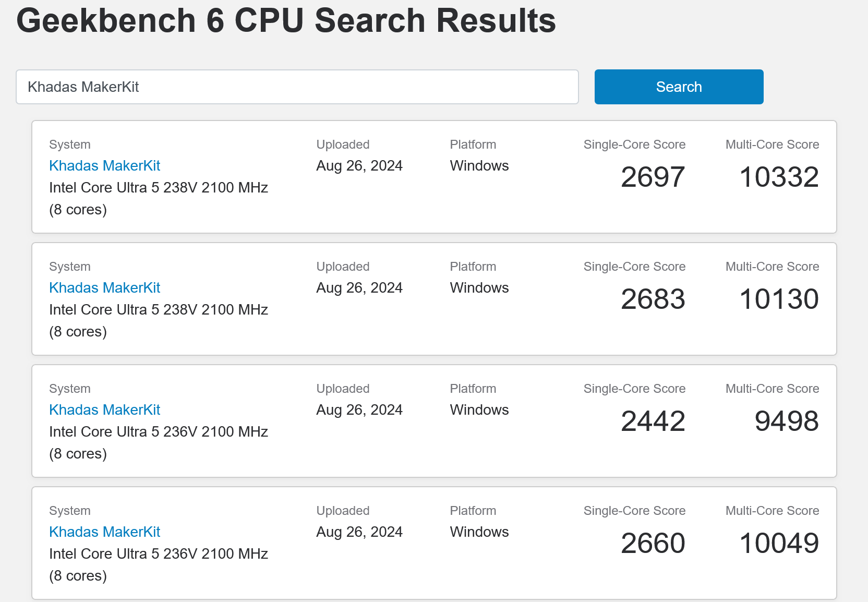Open Khadas MakerKit result scoring 9498 multi-core
The image size is (868, 602).
(104, 410)
